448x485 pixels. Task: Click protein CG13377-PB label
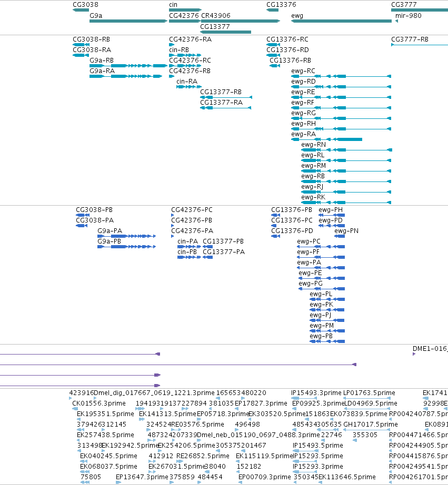point(223,241)
